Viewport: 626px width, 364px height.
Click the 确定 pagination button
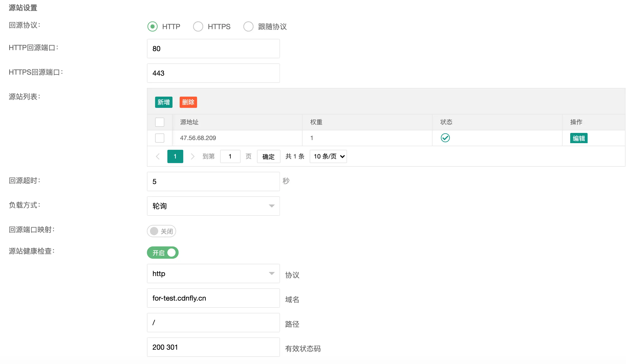(268, 156)
